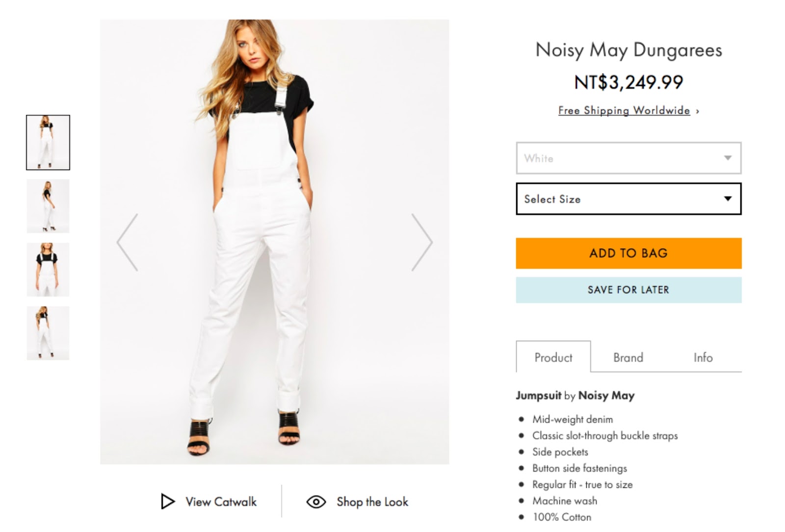Click the Free Shipping chevron arrow
This screenshot has height=532, width=785.
[698, 112]
